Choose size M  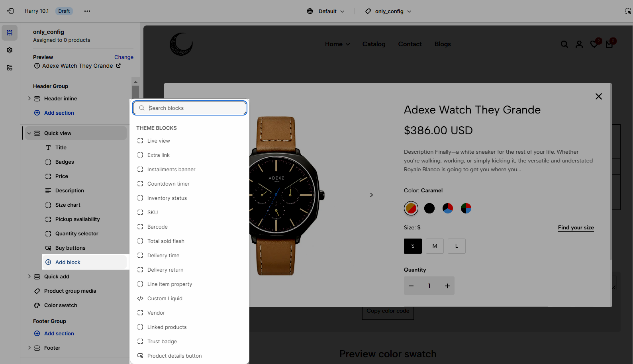(x=435, y=246)
